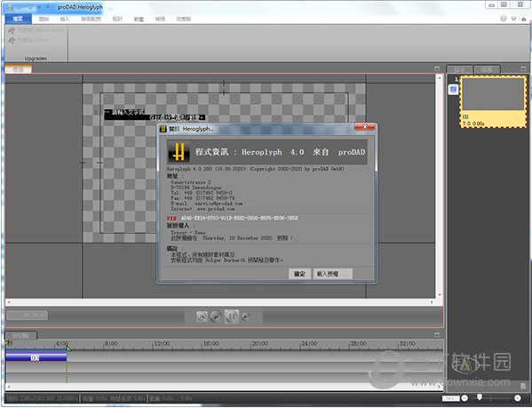The image size is (532, 408).
Task: Maximize the timeline panel with its corner icon
Action: (437, 335)
